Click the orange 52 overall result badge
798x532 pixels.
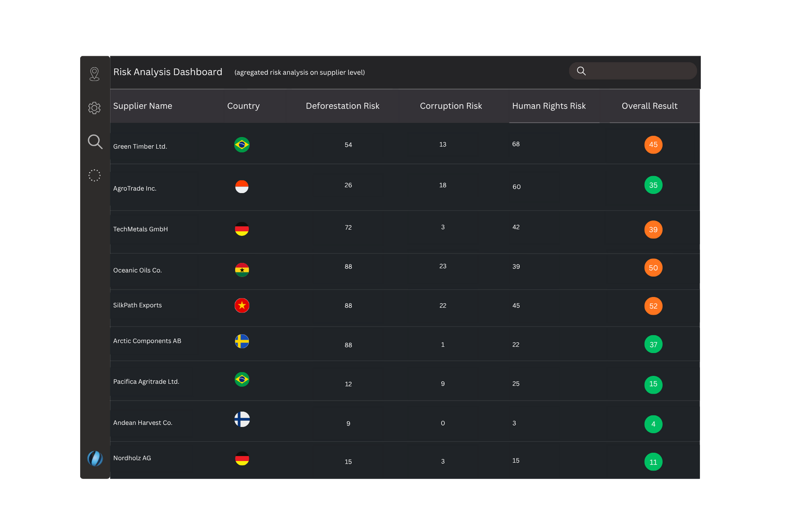click(x=653, y=306)
